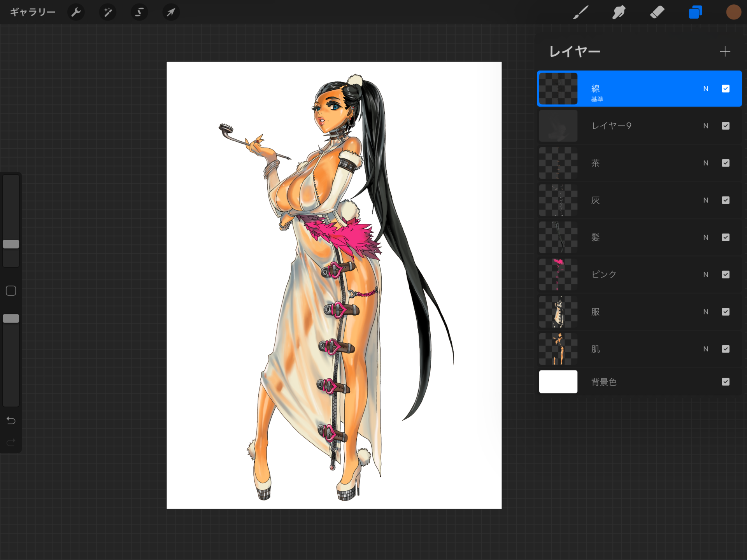Image resolution: width=747 pixels, height=560 pixels.
Task: Open blend mode N for 灰 layer
Action: pos(706,200)
